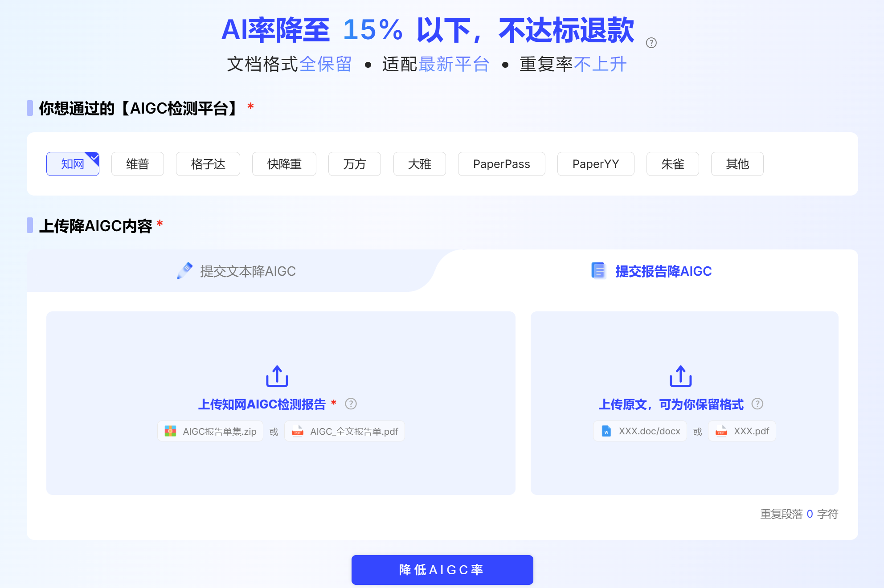Click the XXX.pdf file format chip
884x588 pixels.
pos(742,431)
